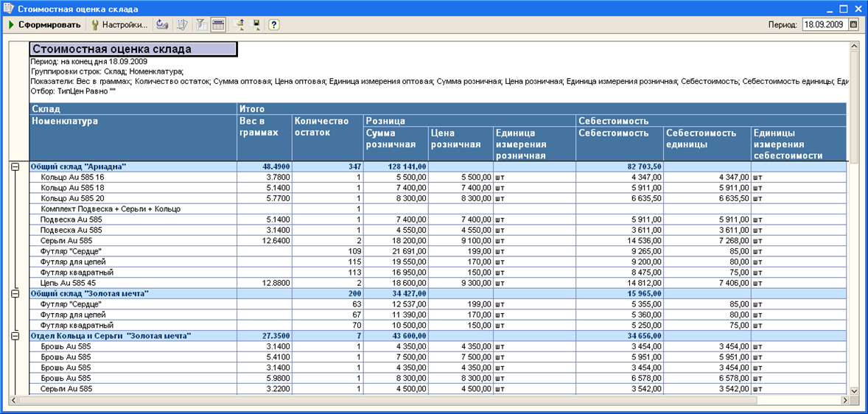Open help with the question mark icon
The width and height of the screenshot is (868, 414).
(x=273, y=25)
